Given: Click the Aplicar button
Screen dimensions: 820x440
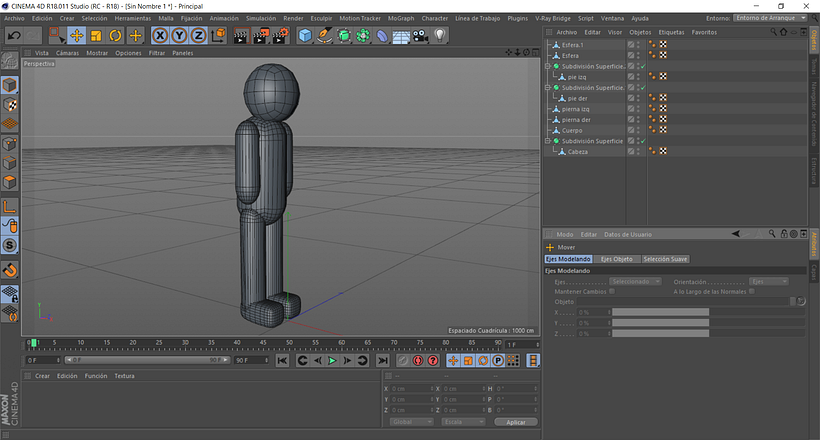Looking at the screenshot, I should click(516, 422).
